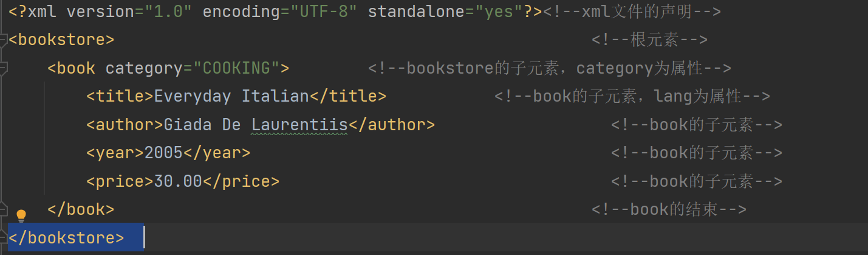The image size is (868, 255).
Task: Place cursor in the title tag text Everyday Italian
Action: [231, 96]
